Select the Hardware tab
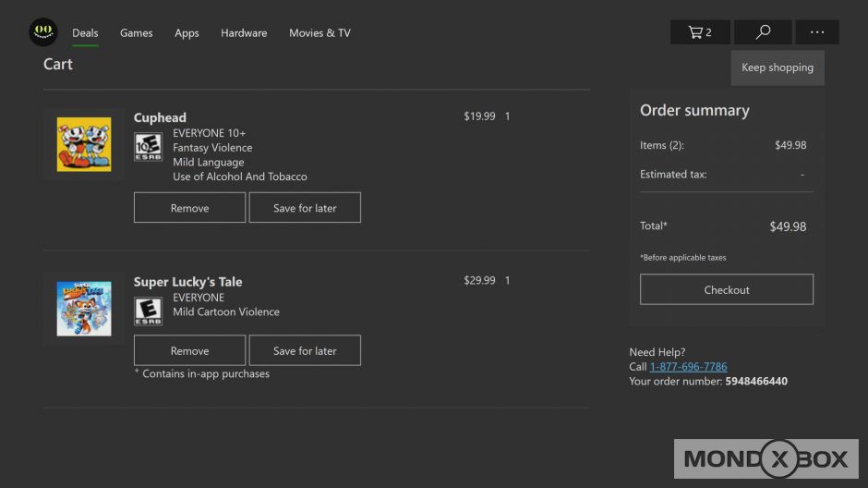868x488 pixels. coord(244,33)
